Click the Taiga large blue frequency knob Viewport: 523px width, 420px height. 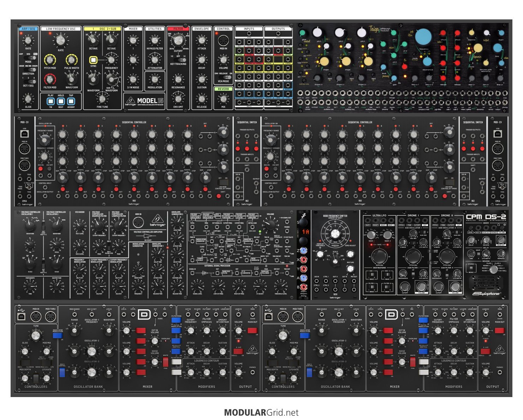pos(423,37)
